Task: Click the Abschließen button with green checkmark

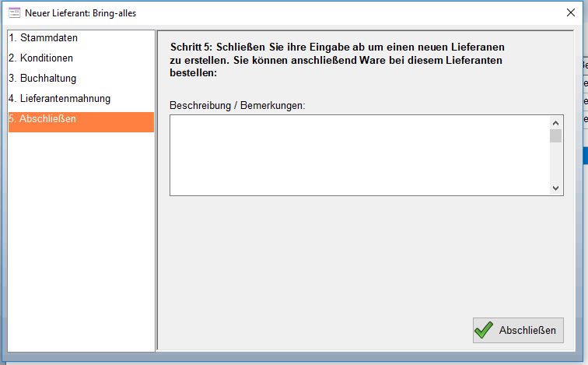Action: pos(518,330)
